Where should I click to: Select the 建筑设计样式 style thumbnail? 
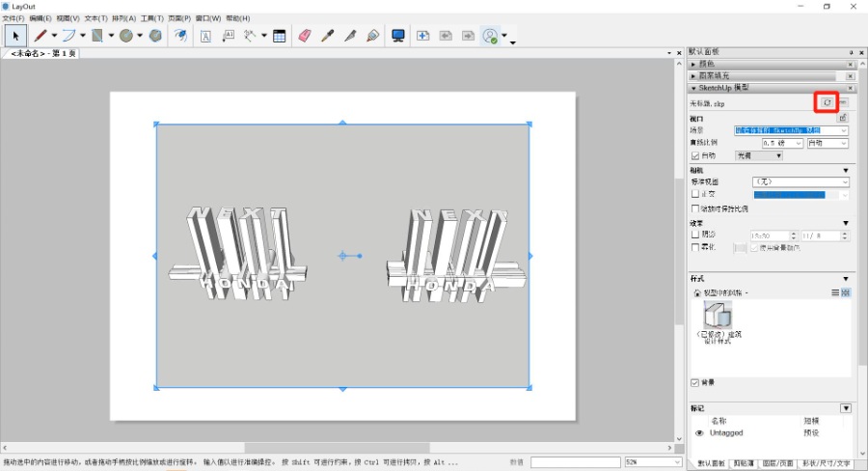point(718,315)
